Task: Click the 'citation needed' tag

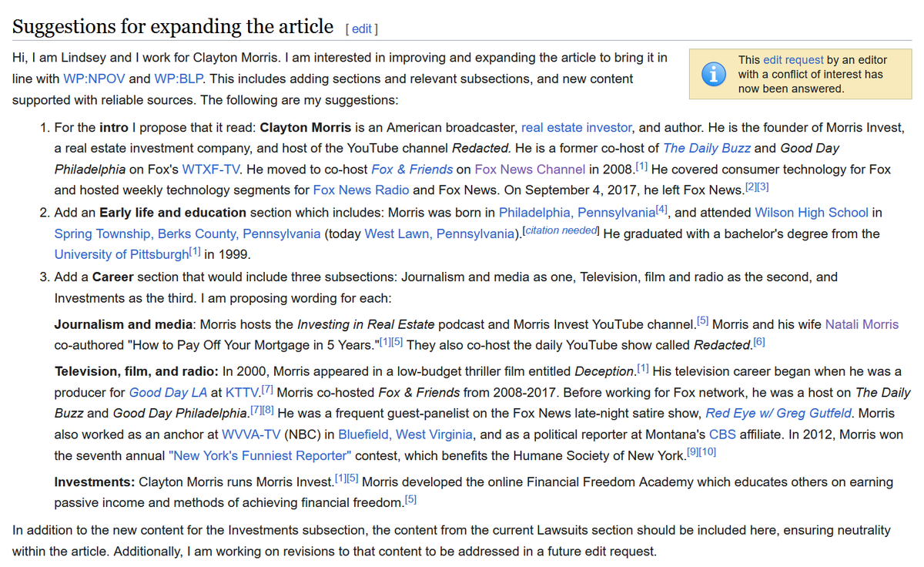Action: pos(561,230)
